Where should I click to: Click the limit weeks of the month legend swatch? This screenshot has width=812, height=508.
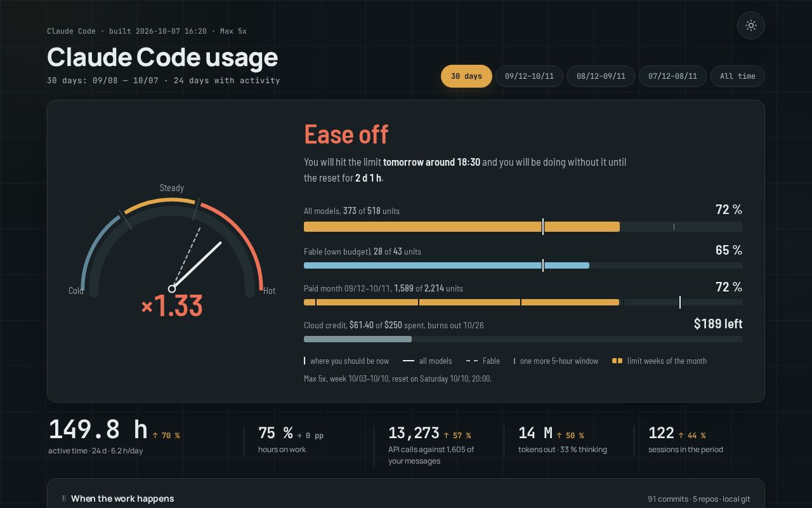(x=617, y=361)
